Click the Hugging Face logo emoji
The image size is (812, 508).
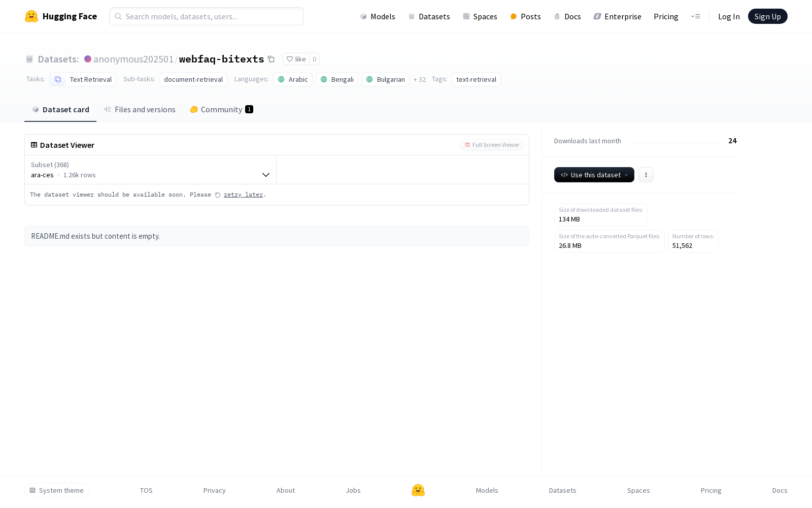coord(31,16)
